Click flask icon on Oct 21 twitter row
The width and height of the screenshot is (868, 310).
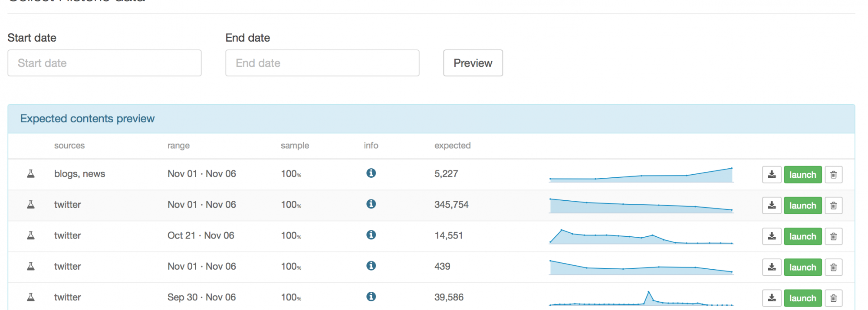31,235
